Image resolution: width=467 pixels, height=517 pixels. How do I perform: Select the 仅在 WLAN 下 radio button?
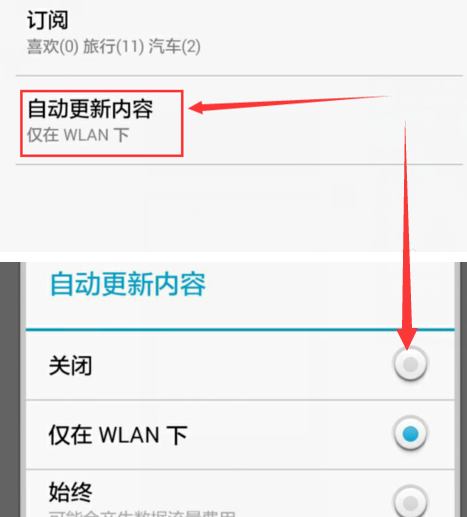(x=410, y=434)
